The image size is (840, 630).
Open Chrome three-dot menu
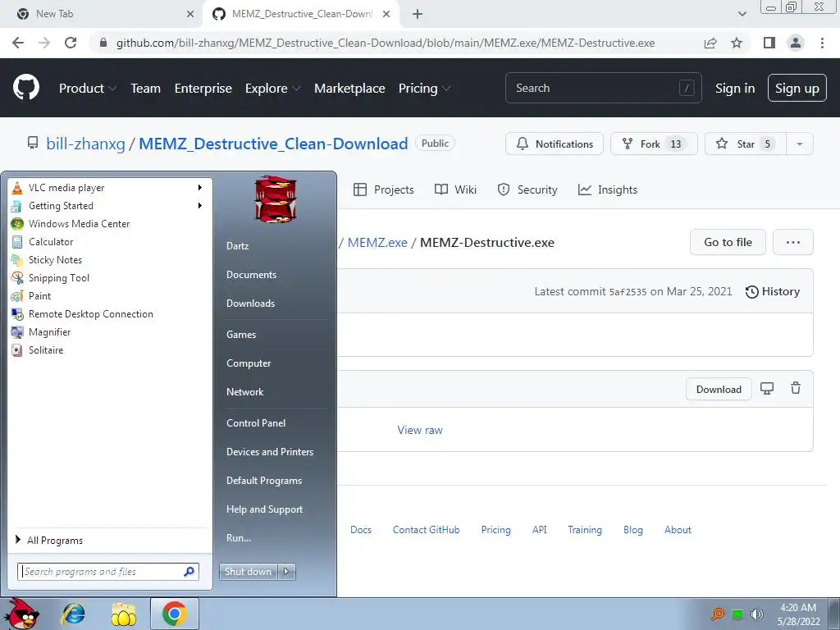pos(822,43)
